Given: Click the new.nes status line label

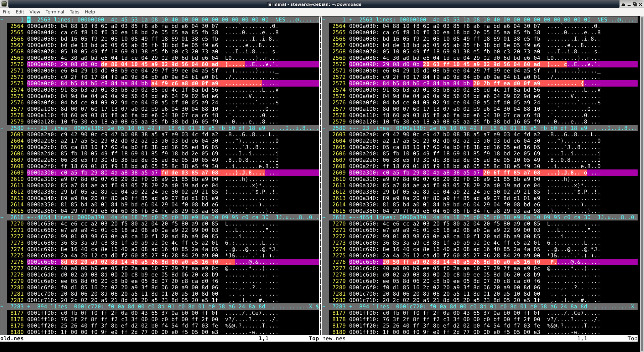Looking at the screenshot, I should 334,339.
